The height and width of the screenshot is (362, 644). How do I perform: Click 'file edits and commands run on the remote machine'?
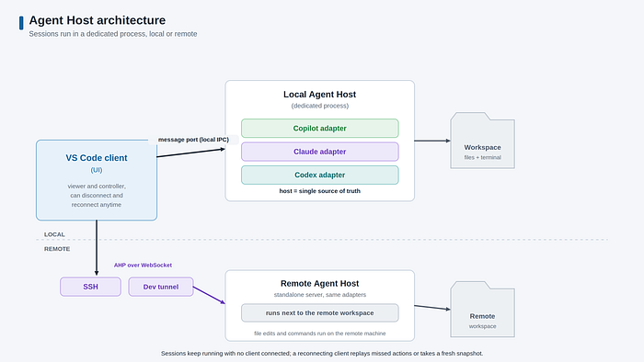point(320,334)
